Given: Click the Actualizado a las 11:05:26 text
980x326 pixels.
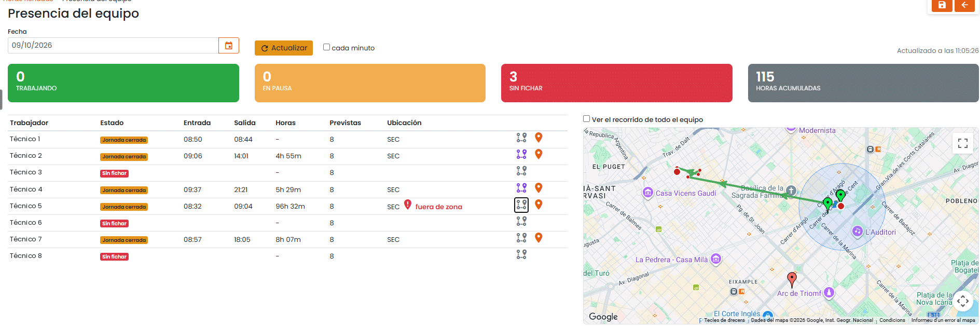Looking at the screenshot, I should pos(937,50).
